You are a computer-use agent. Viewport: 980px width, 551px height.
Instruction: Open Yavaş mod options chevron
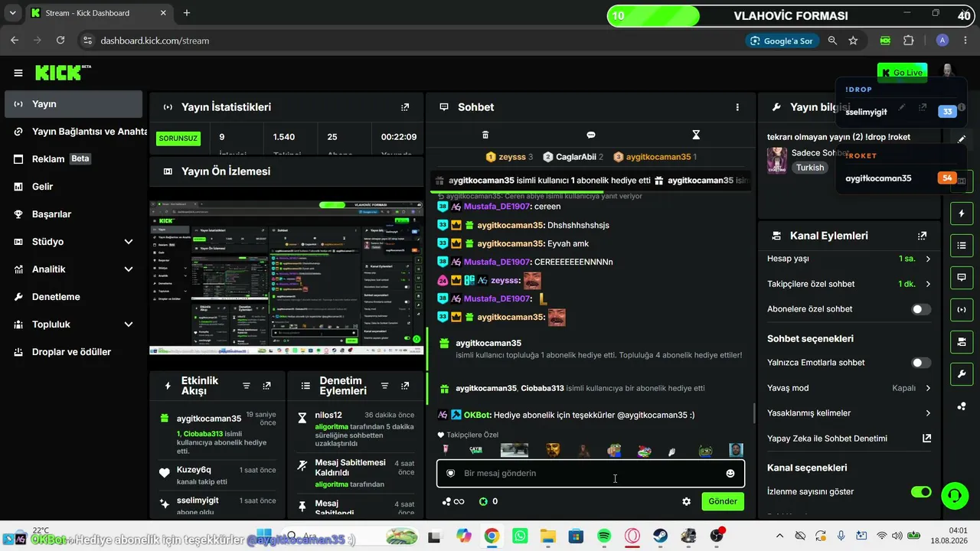click(x=928, y=388)
